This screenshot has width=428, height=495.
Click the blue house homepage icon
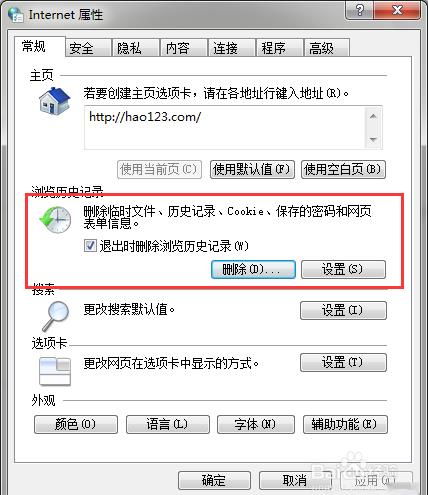coord(55,101)
